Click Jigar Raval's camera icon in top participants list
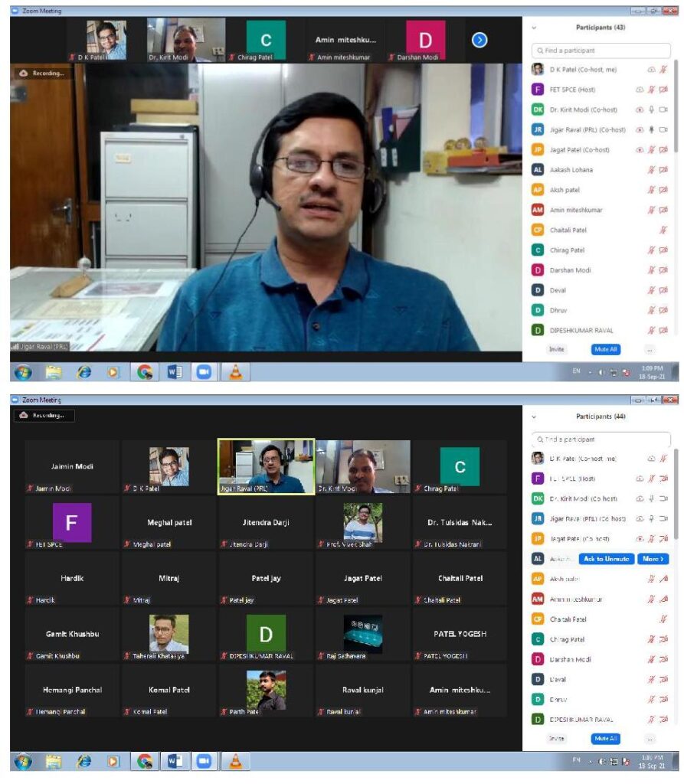The width and height of the screenshot is (684, 784). pyautogui.click(x=663, y=129)
